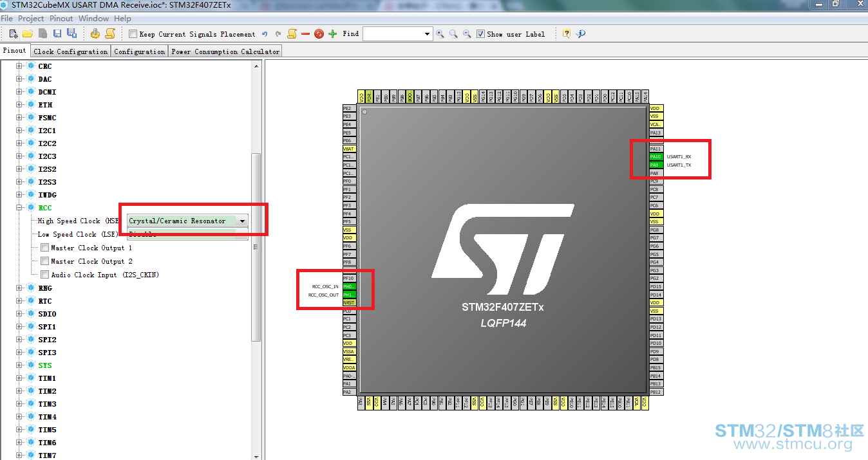Open High Speed Clock HSE dropdown
Image resolution: width=868 pixels, height=460 pixels.
click(242, 221)
